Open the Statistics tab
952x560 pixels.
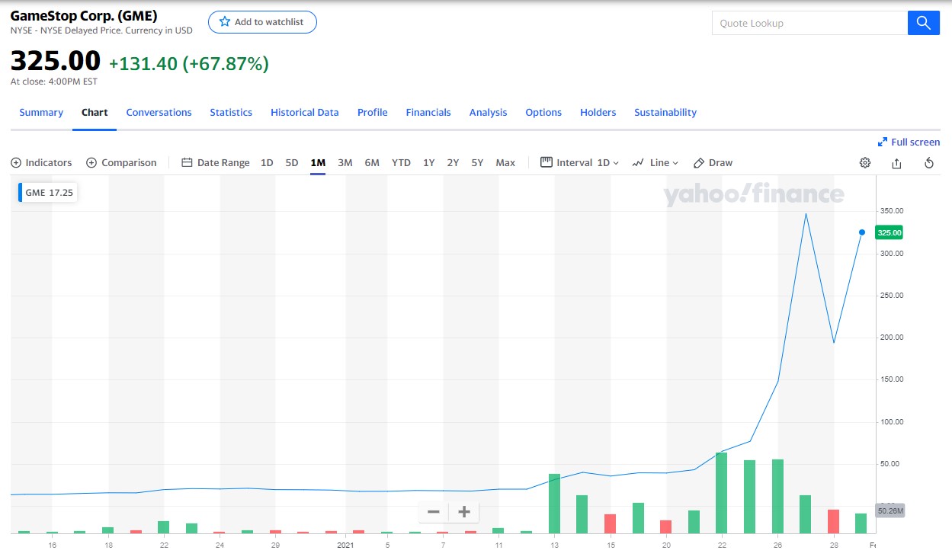click(x=231, y=112)
